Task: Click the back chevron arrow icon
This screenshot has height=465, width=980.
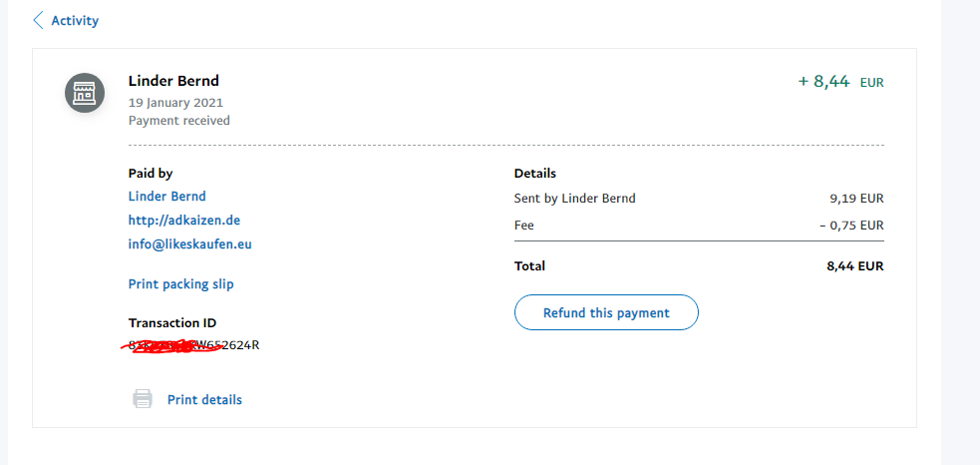Action: pos(38,20)
